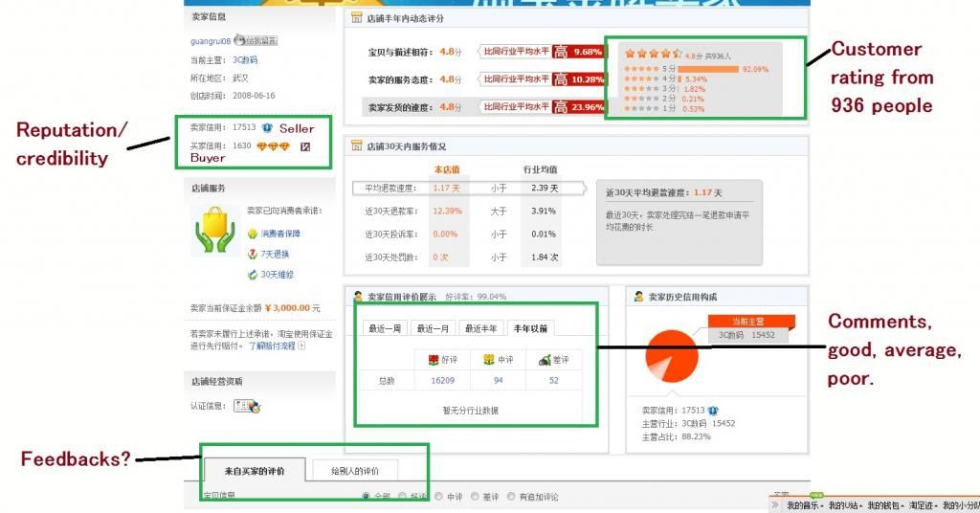The image size is (980, 513).
Task: Select the 全部 radio button
Action: click(366, 496)
